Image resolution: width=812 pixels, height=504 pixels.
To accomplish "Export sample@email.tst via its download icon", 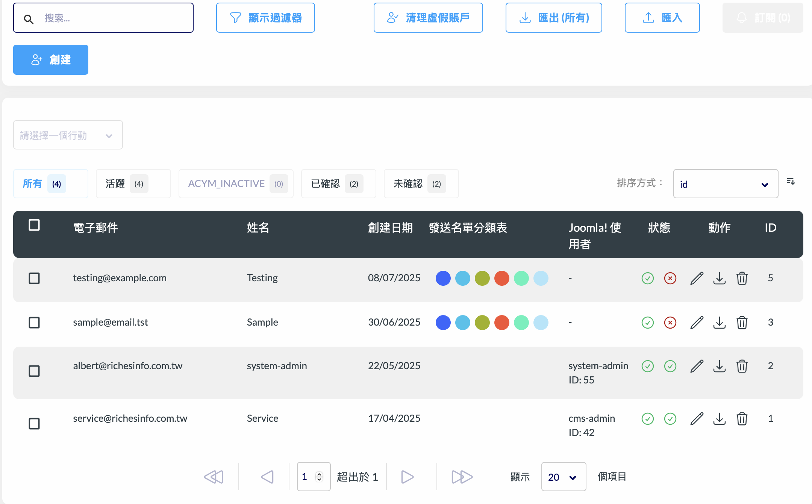I will pos(719,322).
